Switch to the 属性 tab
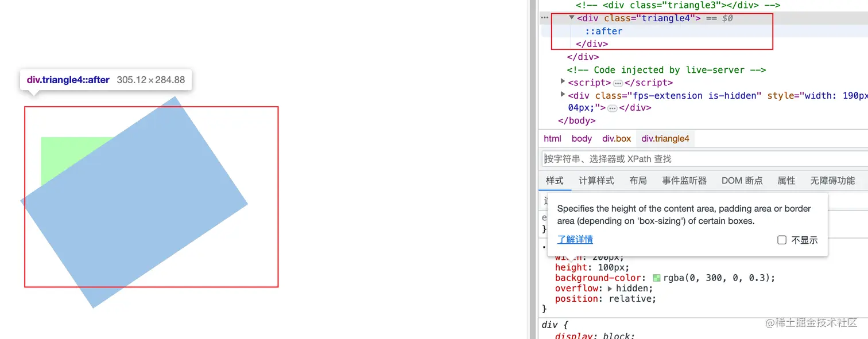The width and height of the screenshot is (868, 339). coord(786,181)
